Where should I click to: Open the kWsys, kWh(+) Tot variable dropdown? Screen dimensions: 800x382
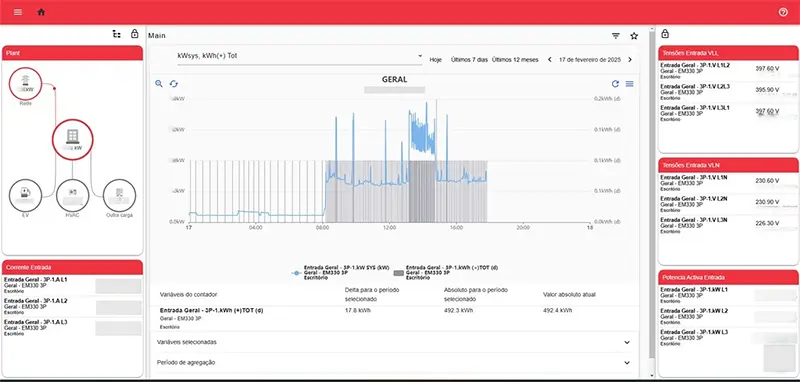pyautogui.click(x=299, y=56)
